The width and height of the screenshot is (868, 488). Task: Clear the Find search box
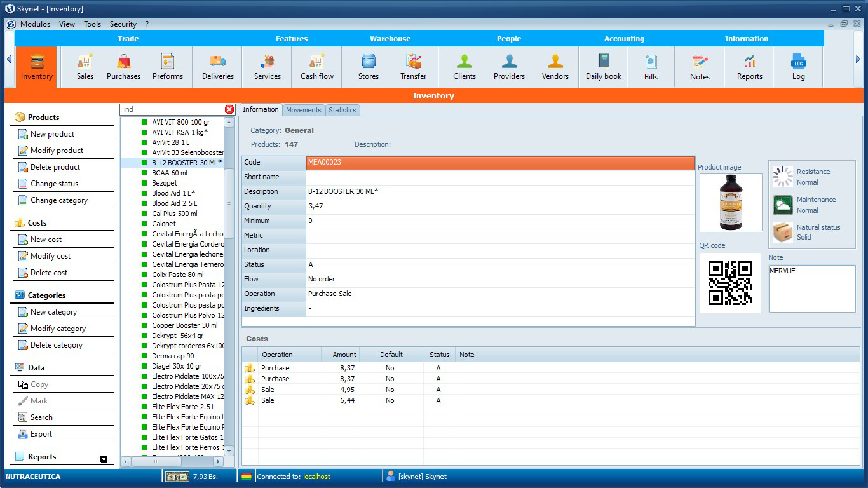click(229, 109)
